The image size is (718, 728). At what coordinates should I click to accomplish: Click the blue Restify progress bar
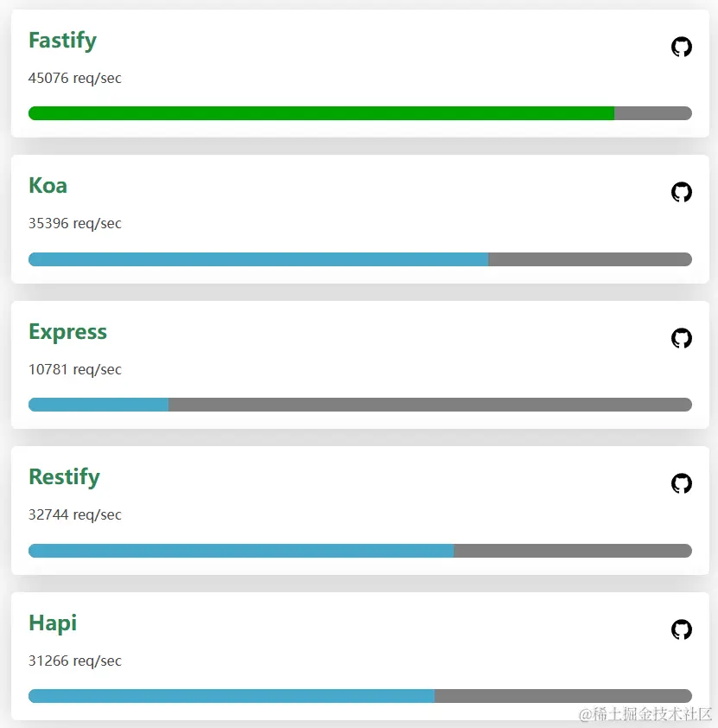coord(241,551)
